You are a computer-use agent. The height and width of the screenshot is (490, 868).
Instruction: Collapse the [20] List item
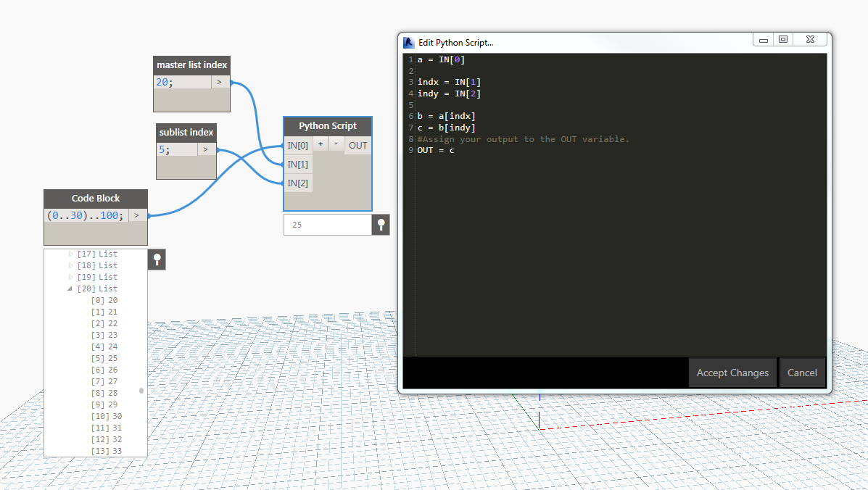pyautogui.click(x=70, y=288)
